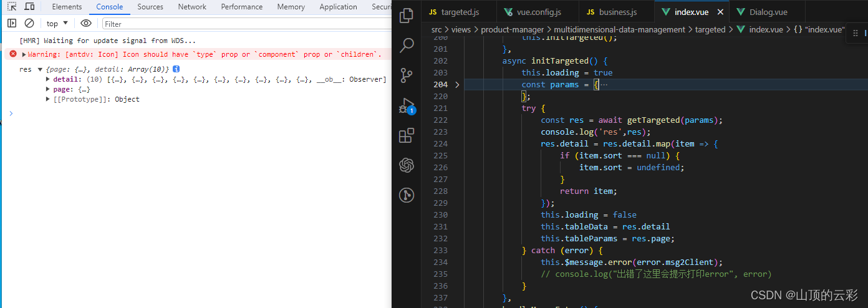Click the "index.vue" symbol breadcrumb
The height and width of the screenshot is (308, 868).
pyautogui.click(x=819, y=29)
